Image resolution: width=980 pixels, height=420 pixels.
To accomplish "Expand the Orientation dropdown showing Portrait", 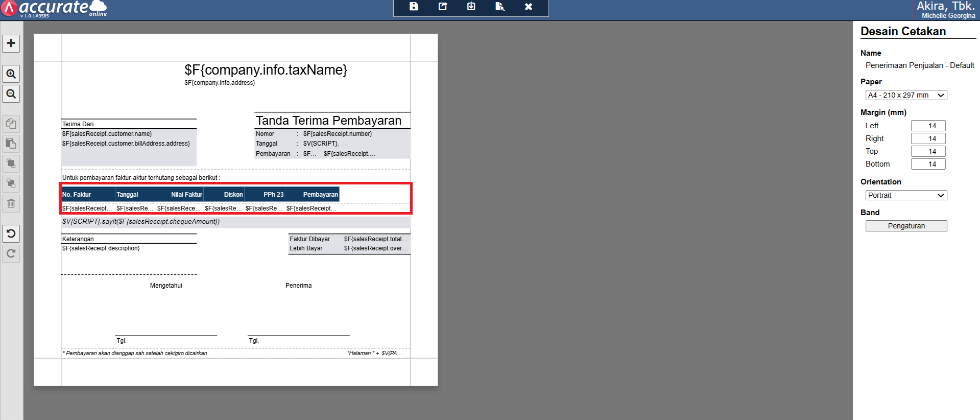I will (x=905, y=195).
